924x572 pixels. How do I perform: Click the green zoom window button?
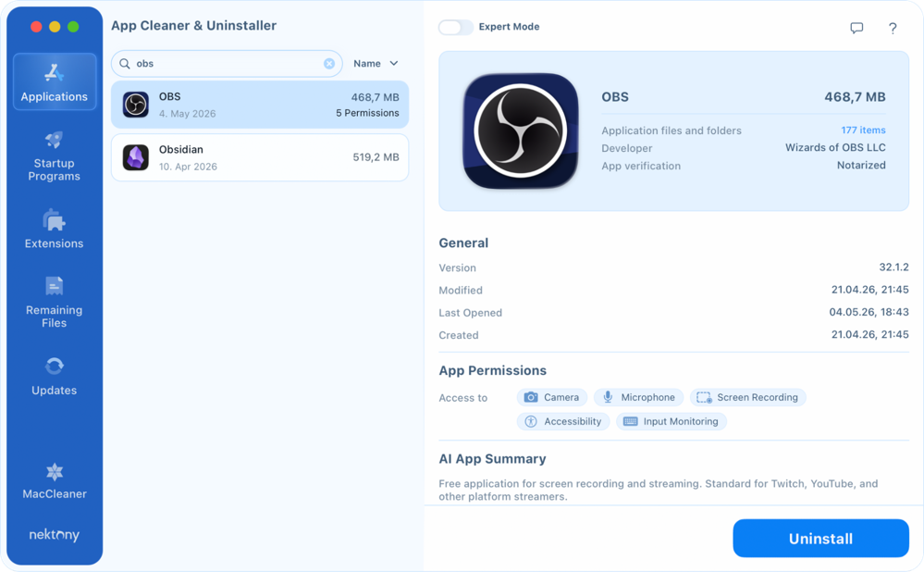pos(73,27)
